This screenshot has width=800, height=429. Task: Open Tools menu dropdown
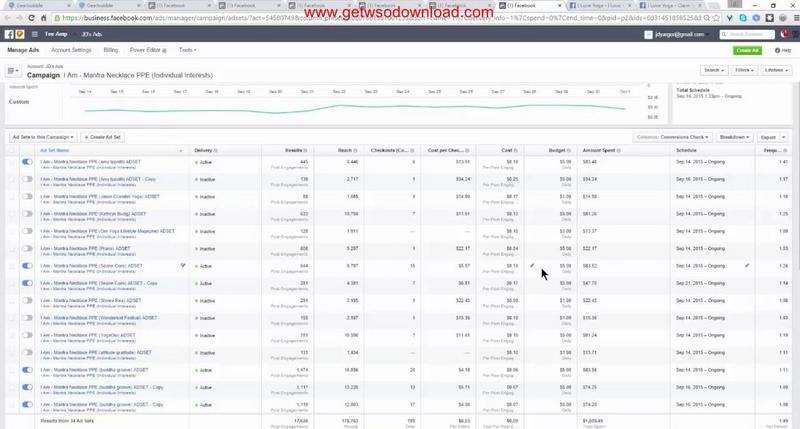pos(187,50)
